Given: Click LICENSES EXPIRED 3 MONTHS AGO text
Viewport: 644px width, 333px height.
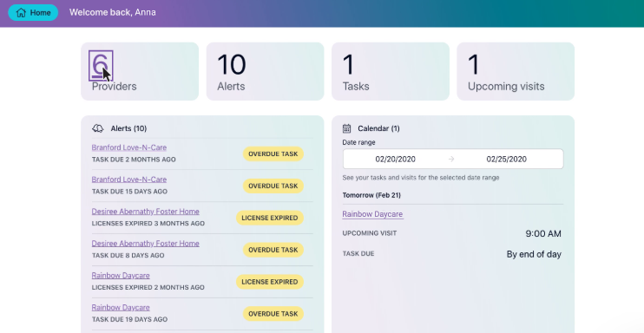Looking at the screenshot, I should point(148,224).
